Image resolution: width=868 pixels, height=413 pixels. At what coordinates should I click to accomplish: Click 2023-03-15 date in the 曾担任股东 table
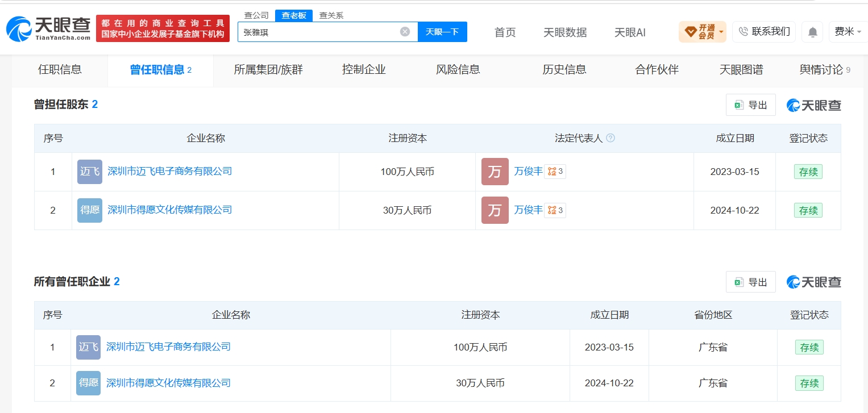pos(734,172)
